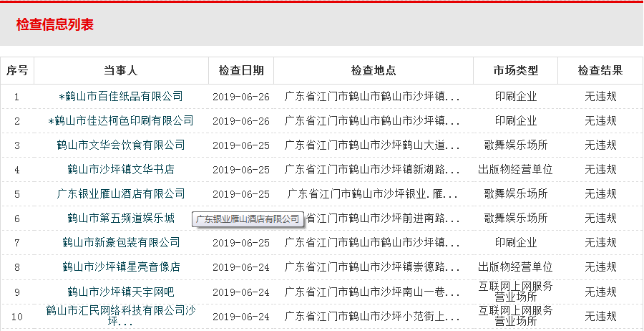Screen dimensions: 644x331
Task: Click 鹤山市第五频道娱乐城 link
Action: [121, 218]
